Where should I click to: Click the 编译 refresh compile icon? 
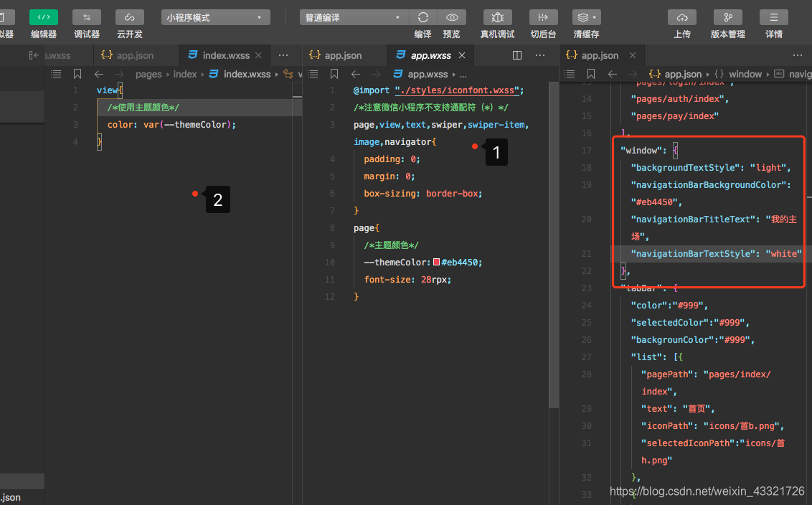[423, 18]
